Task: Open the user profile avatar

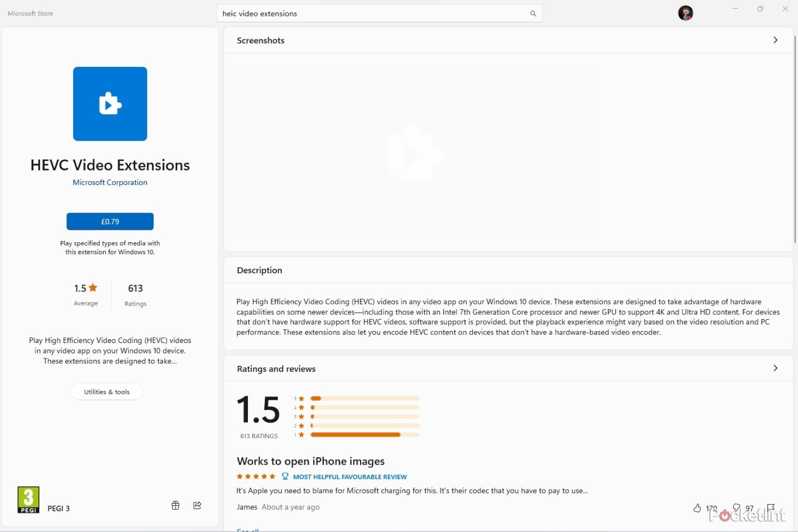Action: coord(685,13)
